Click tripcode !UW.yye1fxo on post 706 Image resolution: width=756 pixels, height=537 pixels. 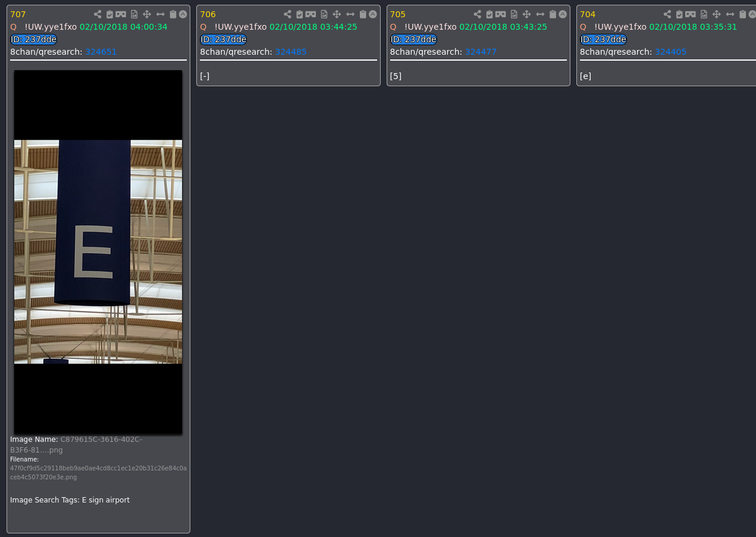coord(240,27)
